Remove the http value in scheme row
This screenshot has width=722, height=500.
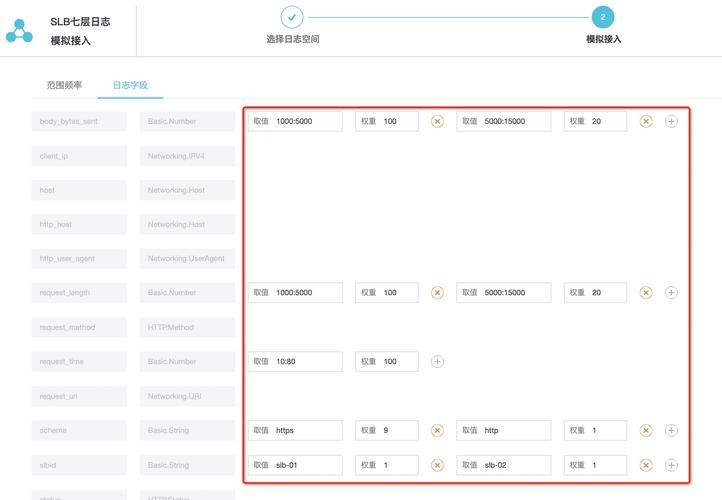(646, 430)
